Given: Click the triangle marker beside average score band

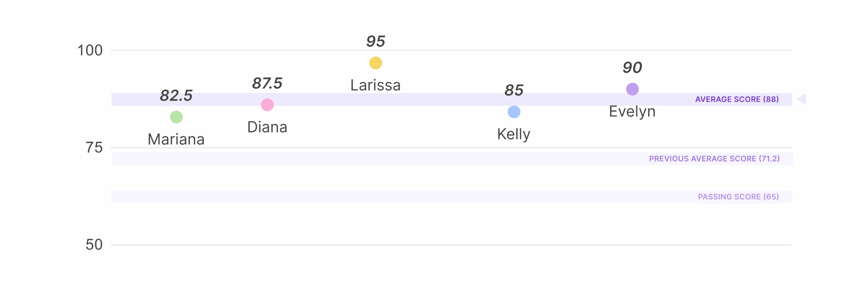Looking at the screenshot, I should click(801, 99).
